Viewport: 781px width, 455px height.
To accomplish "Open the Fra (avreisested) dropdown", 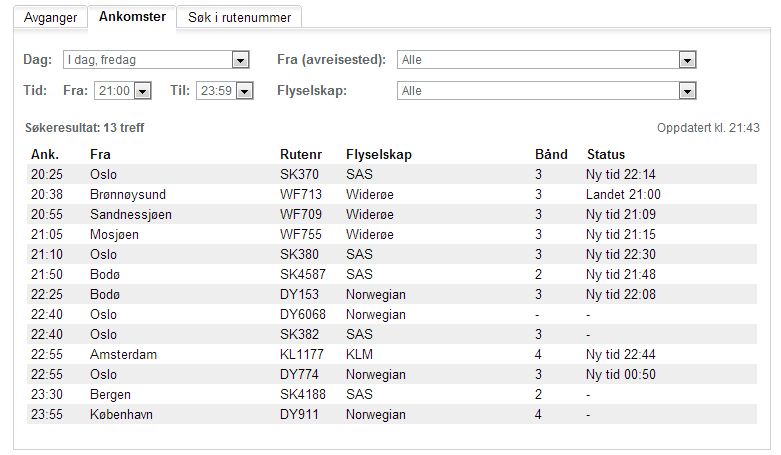I will tap(546, 60).
